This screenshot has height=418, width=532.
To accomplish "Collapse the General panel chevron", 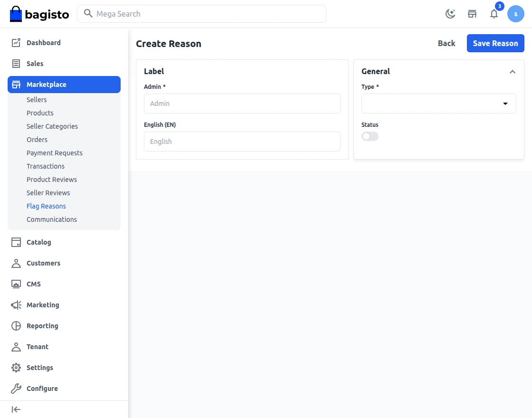I will [x=513, y=72].
